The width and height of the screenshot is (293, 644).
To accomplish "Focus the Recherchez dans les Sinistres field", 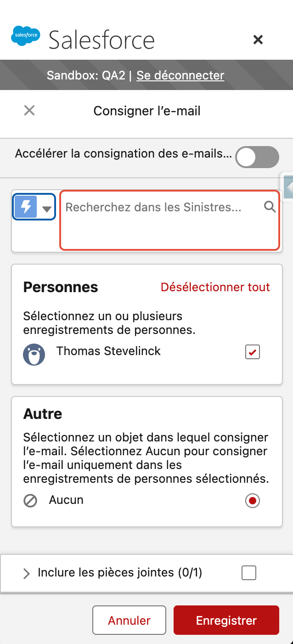I will pos(169,220).
